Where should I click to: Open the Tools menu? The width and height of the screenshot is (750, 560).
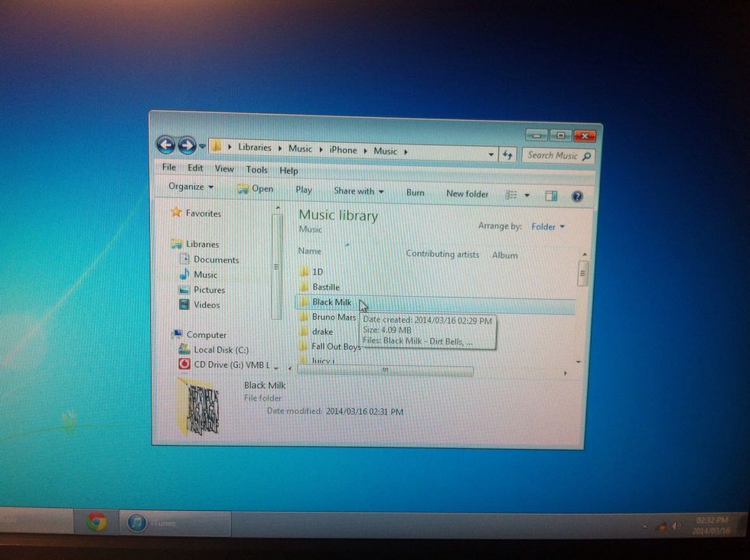tap(256, 170)
